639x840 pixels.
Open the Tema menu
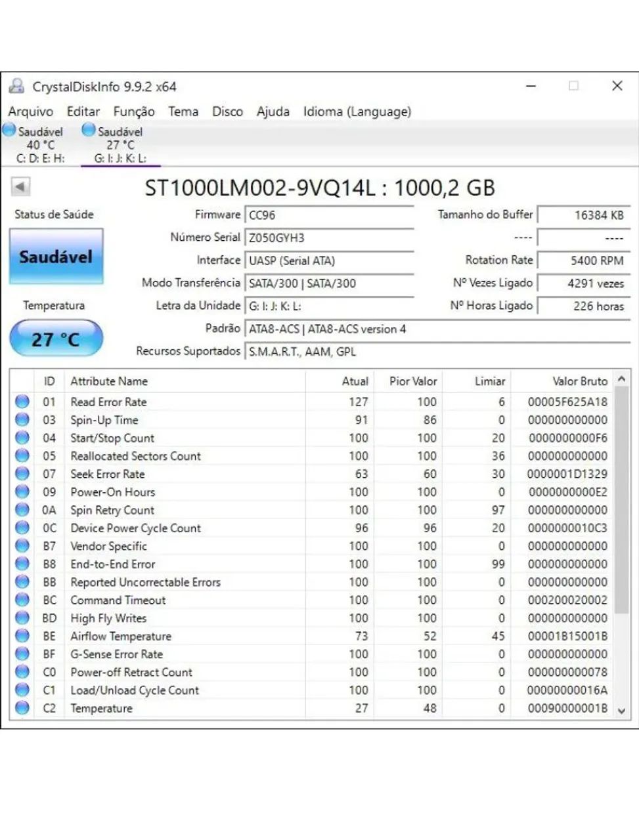point(183,112)
